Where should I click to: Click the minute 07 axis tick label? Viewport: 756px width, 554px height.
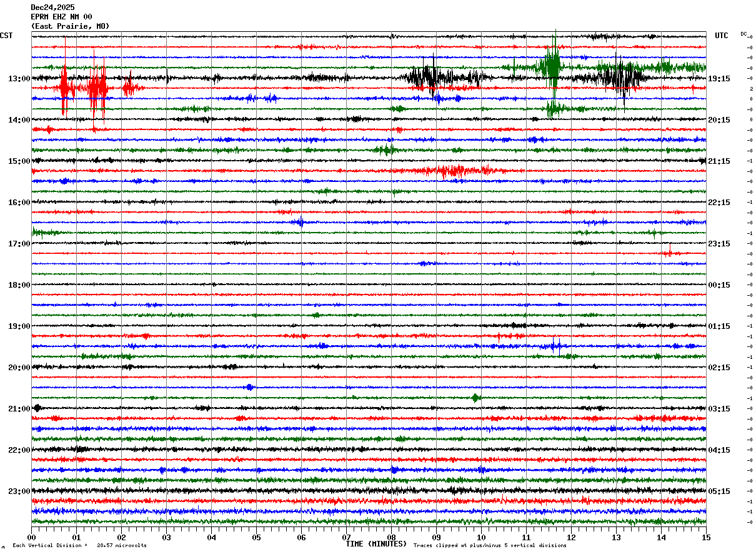click(346, 537)
